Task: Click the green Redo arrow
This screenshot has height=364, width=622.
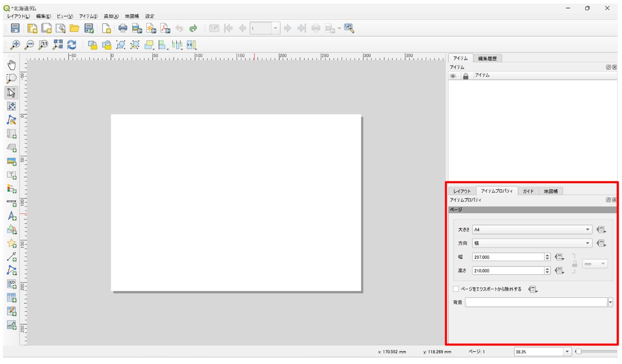Action: coord(193,28)
